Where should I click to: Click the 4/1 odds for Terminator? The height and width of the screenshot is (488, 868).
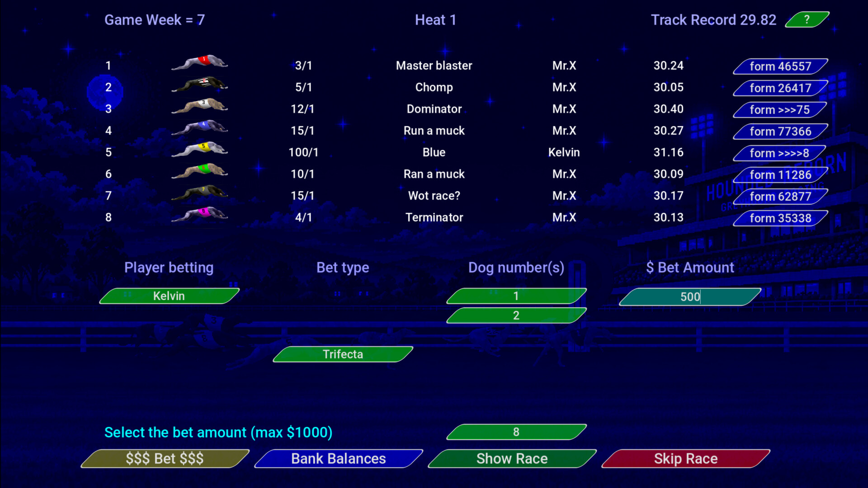[303, 217]
